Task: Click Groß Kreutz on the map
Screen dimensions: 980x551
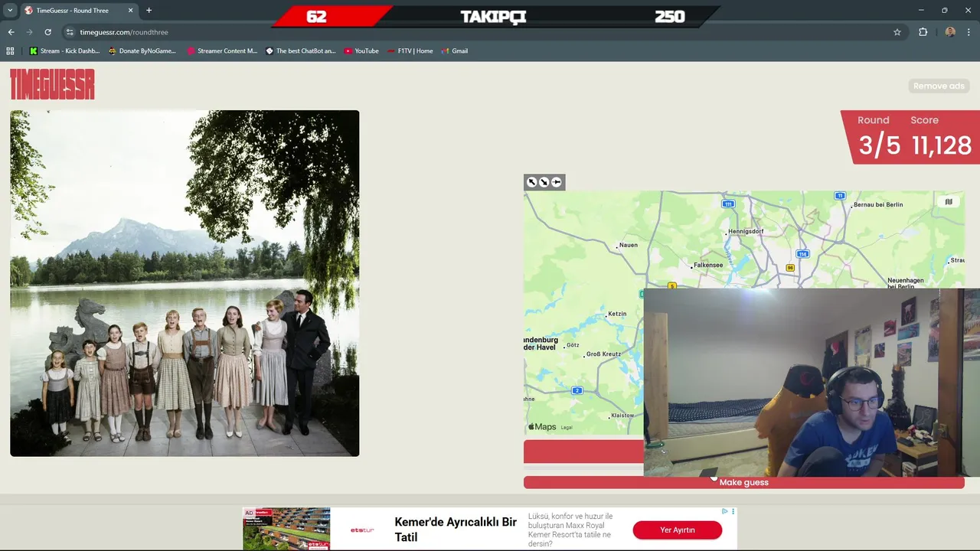Action: click(x=603, y=354)
